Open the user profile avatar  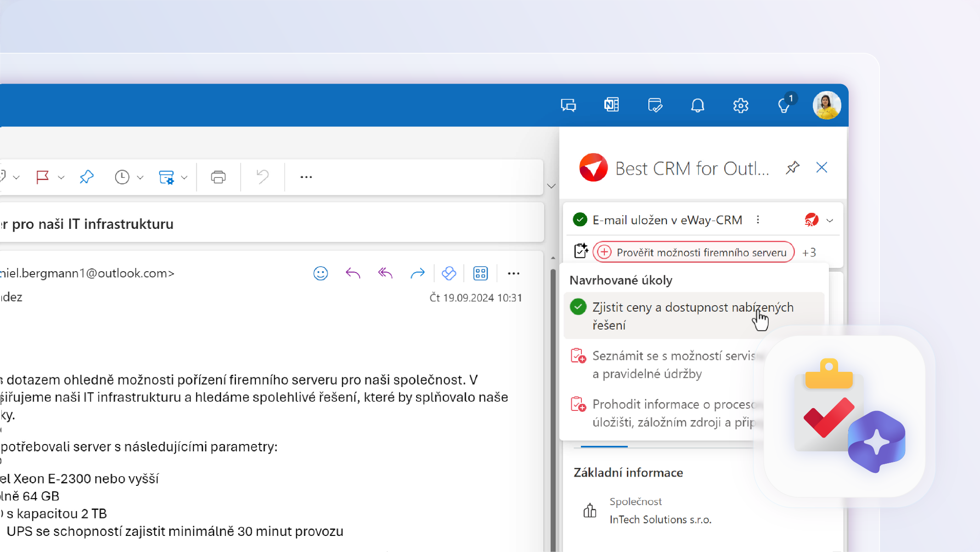(827, 105)
